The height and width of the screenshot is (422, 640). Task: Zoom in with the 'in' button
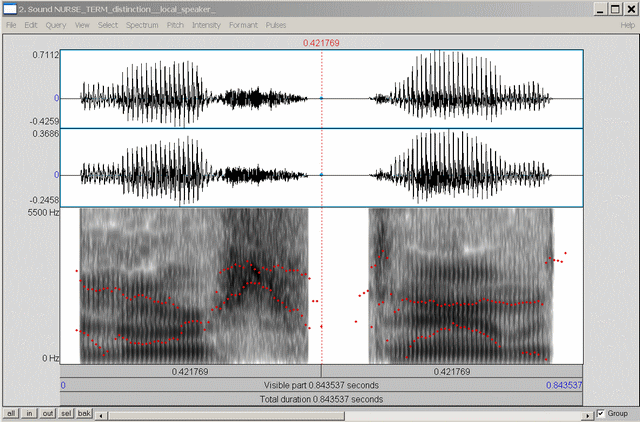click(x=30, y=413)
